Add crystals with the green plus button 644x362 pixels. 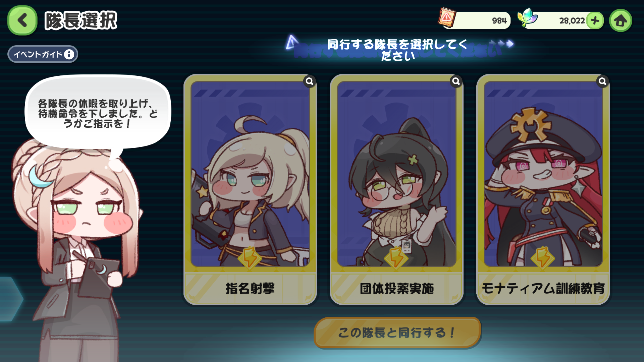pos(595,20)
